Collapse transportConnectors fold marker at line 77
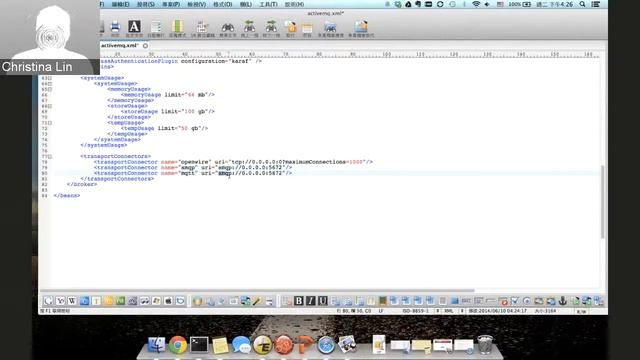640x360 pixels. point(50,156)
